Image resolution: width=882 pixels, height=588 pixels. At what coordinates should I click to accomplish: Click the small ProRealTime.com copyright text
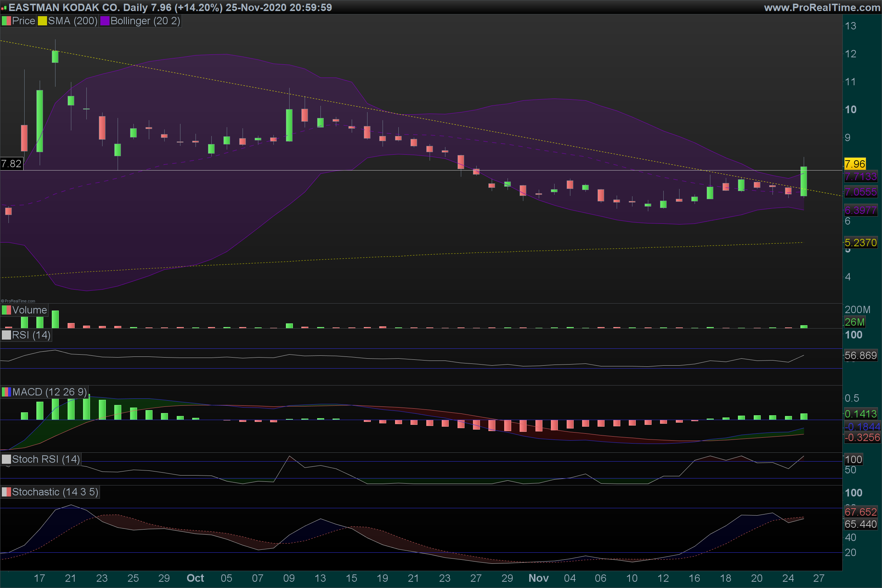(x=18, y=301)
